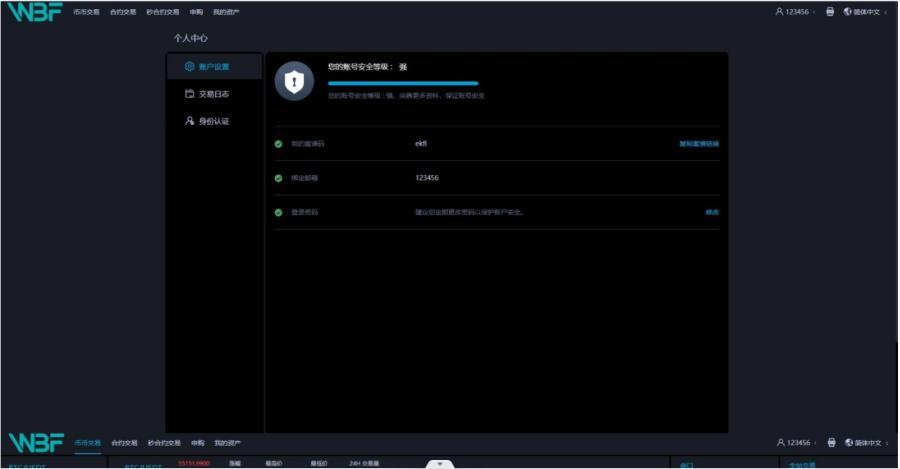The width and height of the screenshot is (900, 469).
Task: Open 币币交易 in the top navigation
Action: point(87,12)
